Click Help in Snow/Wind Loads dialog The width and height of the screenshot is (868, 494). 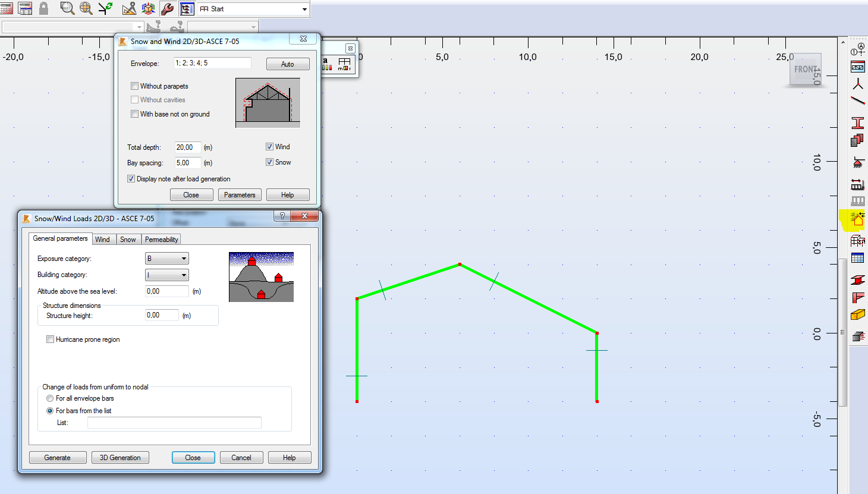coord(290,458)
